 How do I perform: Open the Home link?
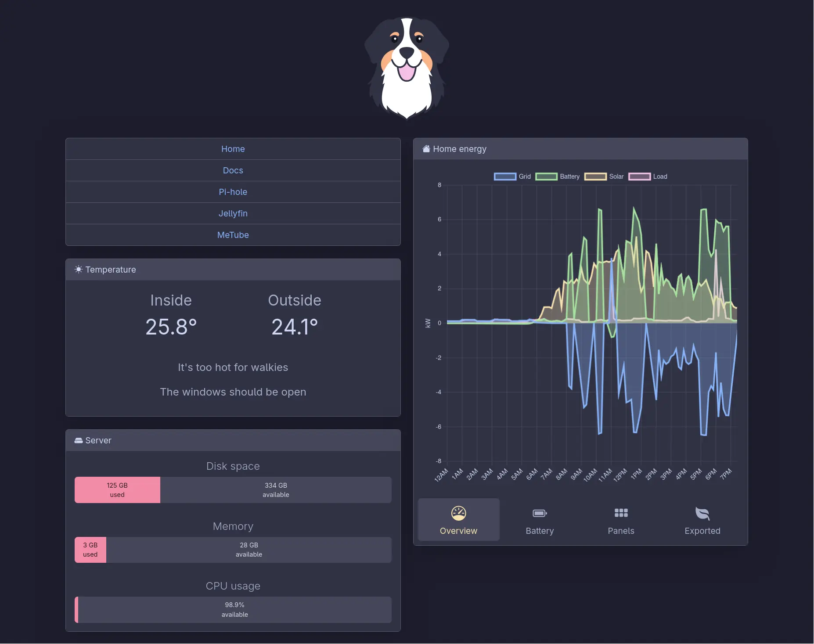(233, 149)
